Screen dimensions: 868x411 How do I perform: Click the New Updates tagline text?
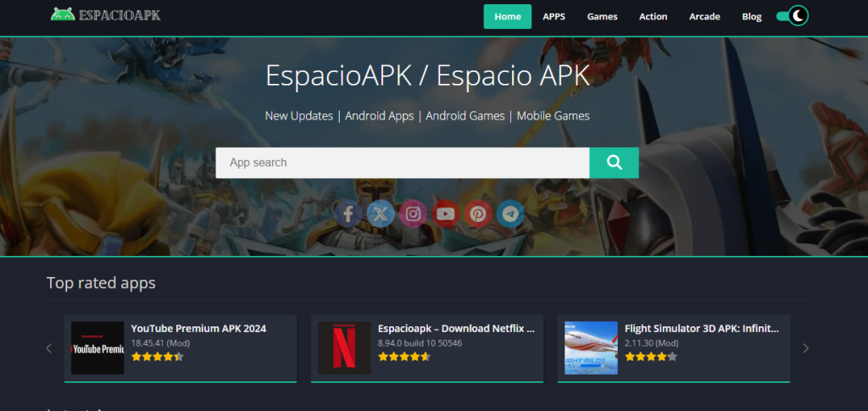tap(299, 115)
